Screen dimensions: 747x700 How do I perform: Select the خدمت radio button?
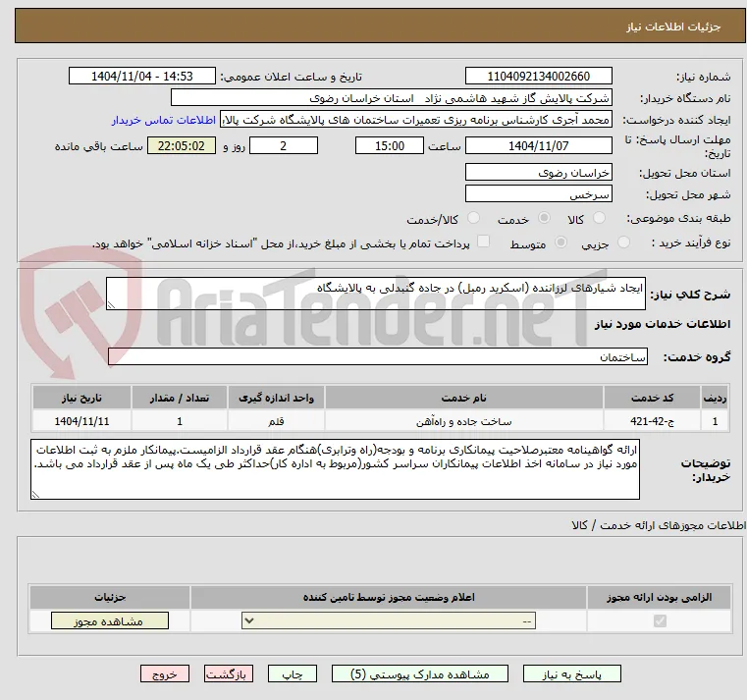point(544,218)
